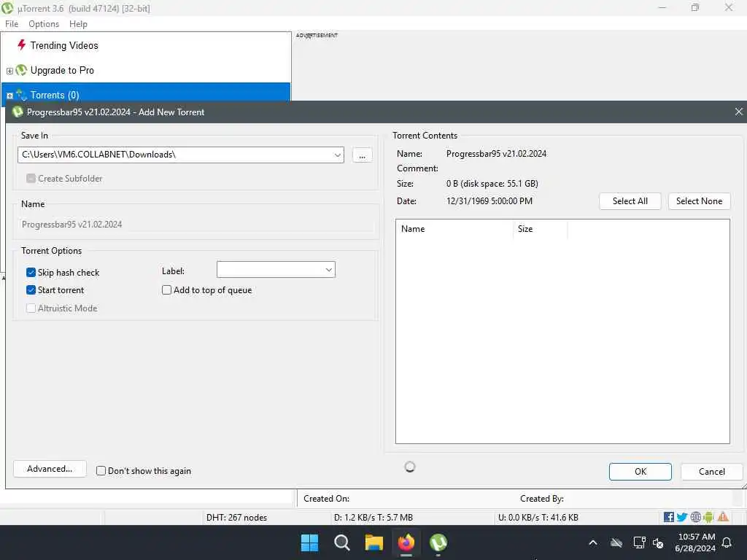Click the Upgrade to Pro uTorrent icon
747x560 pixels.
(21, 70)
